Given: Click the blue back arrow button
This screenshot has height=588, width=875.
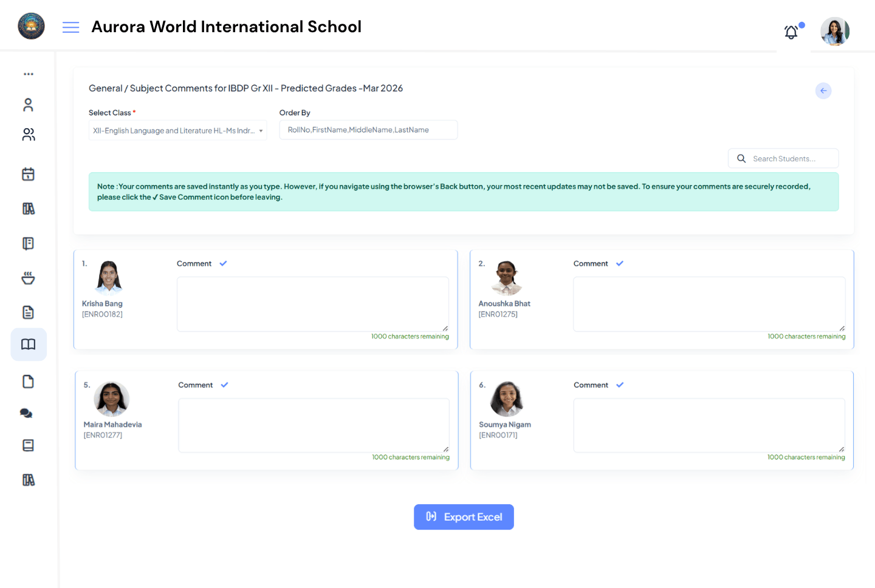Looking at the screenshot, I should point(823,91).
